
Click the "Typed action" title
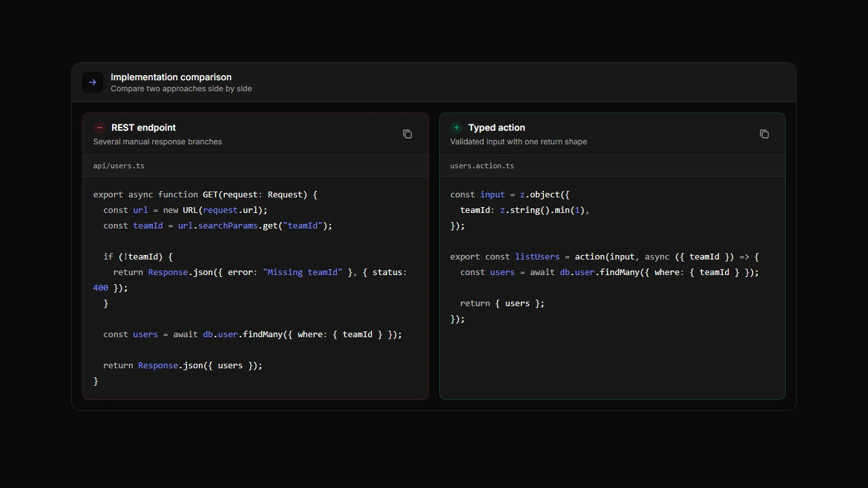497,128
